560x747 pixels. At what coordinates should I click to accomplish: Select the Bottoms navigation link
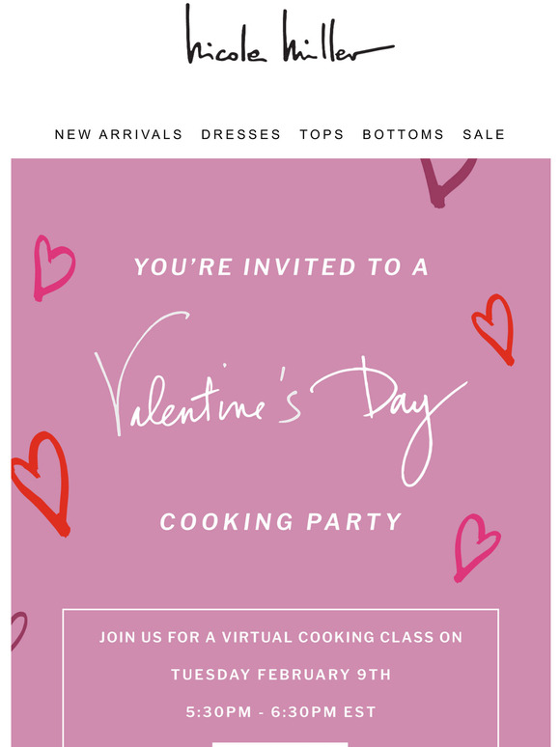pos(404,134)
